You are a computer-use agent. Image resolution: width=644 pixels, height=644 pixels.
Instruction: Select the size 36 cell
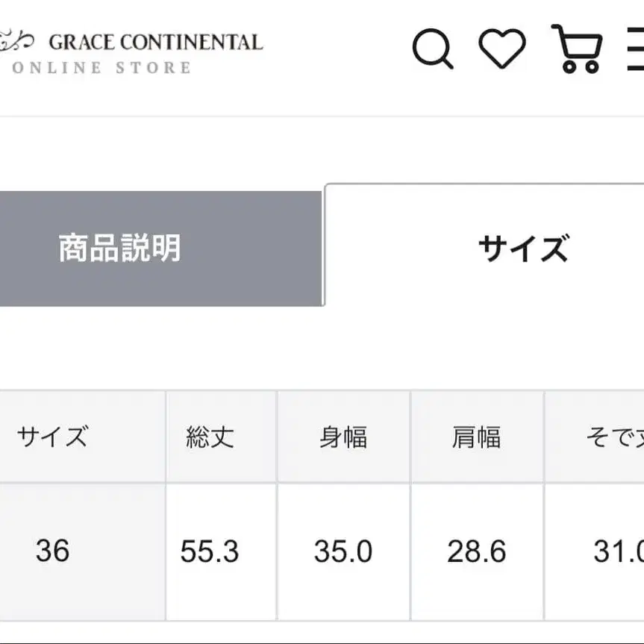tap(53, 551)
